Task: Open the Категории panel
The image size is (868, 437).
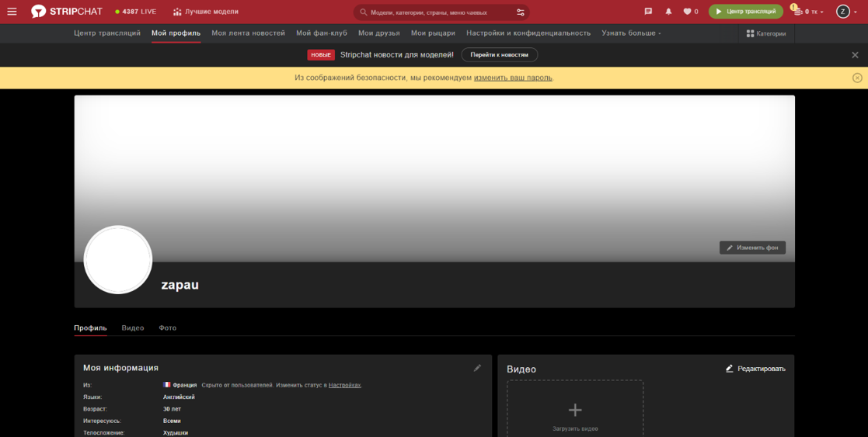Action: pos(766,33)
